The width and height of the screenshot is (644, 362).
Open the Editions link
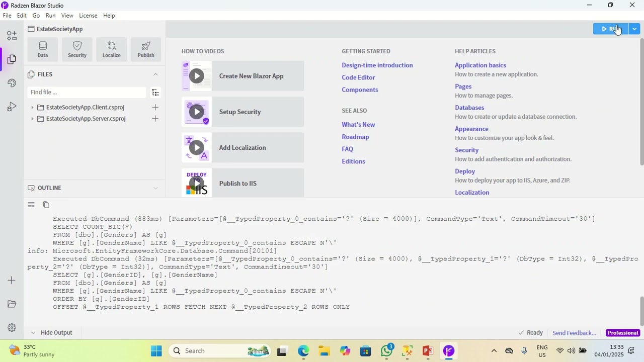(353, 161)
